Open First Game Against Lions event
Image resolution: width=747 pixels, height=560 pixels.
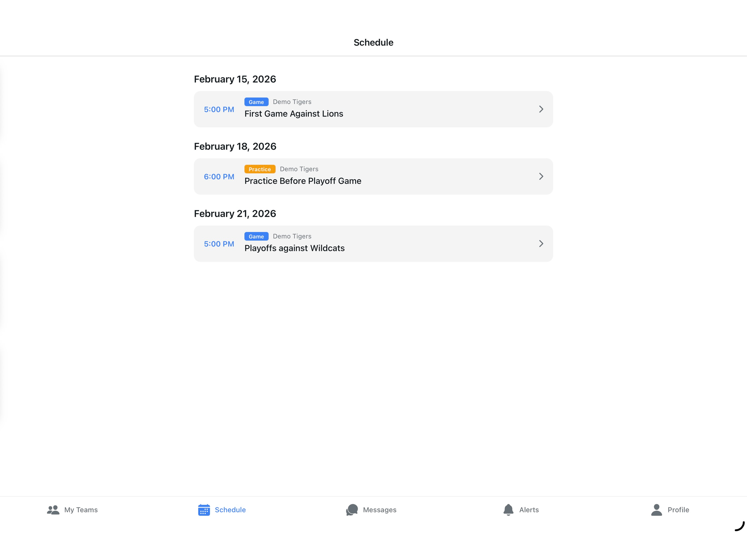tap(373, 109)
